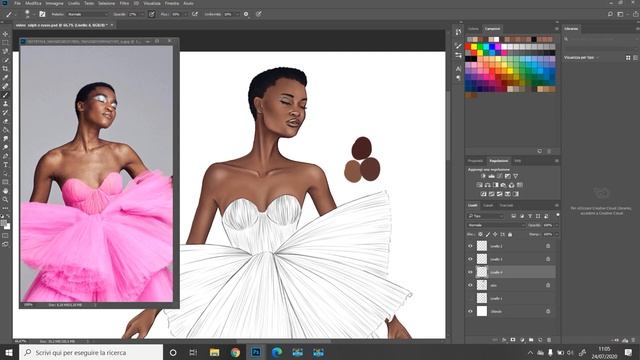Open the File menu
Screen dimensions: 640x360
coord(18,3)
